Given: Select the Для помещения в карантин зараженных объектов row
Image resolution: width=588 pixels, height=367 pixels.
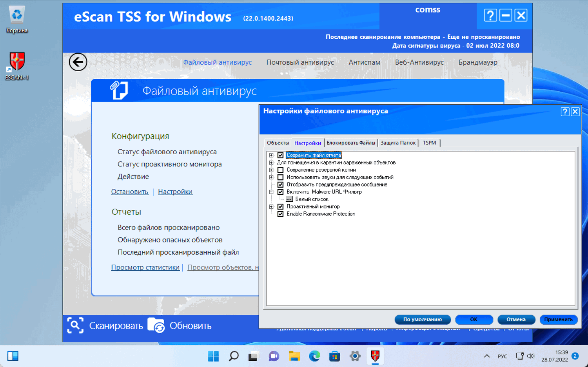Looking at the screenshot, I should click(336, 163).
